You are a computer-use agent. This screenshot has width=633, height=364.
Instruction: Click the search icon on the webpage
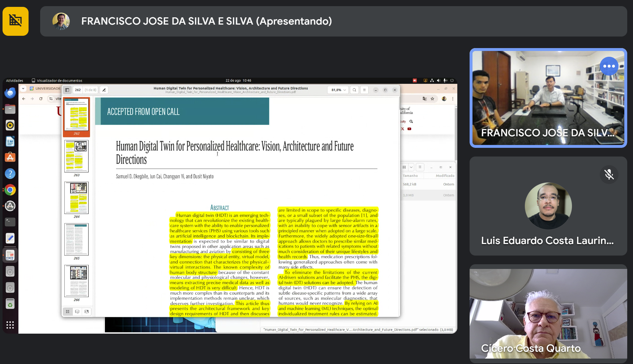tap(411, 121)
